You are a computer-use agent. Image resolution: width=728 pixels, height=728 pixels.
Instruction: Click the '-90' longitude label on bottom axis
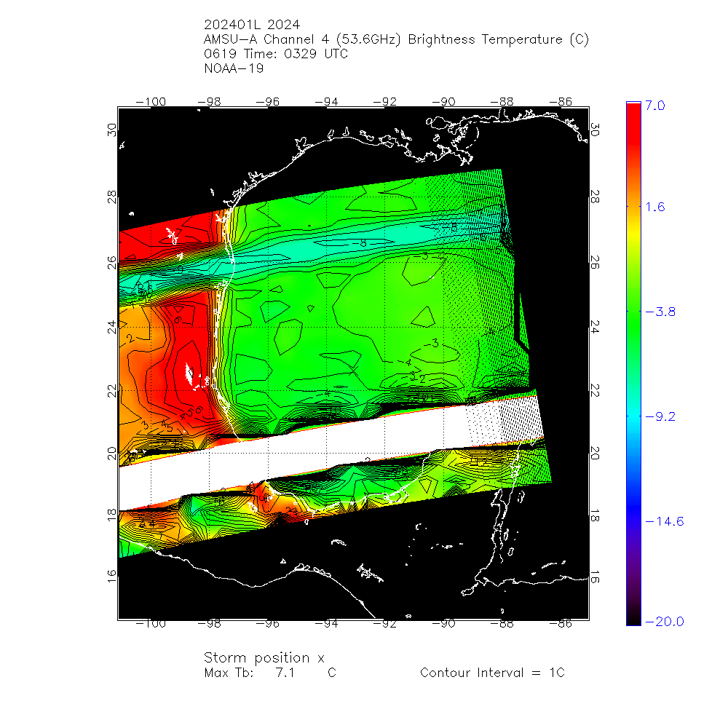tap(443, 624)
